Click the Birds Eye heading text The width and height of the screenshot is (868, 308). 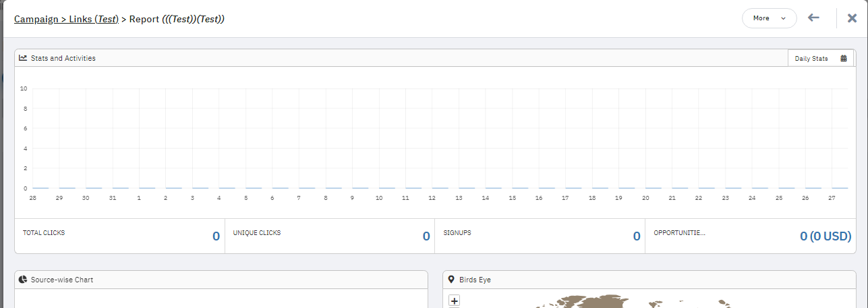[x=475, y=280]
